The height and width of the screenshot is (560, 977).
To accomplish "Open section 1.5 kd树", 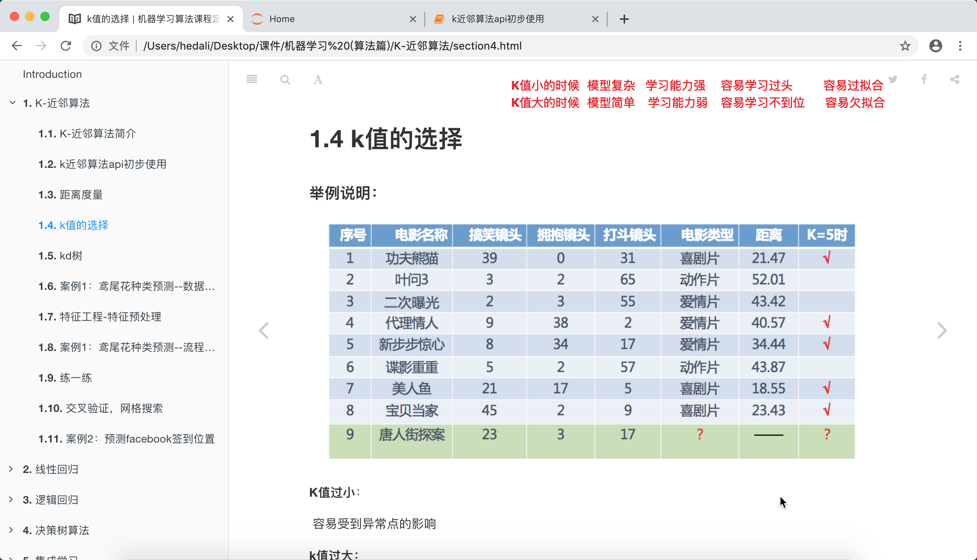I will (60, 256).
